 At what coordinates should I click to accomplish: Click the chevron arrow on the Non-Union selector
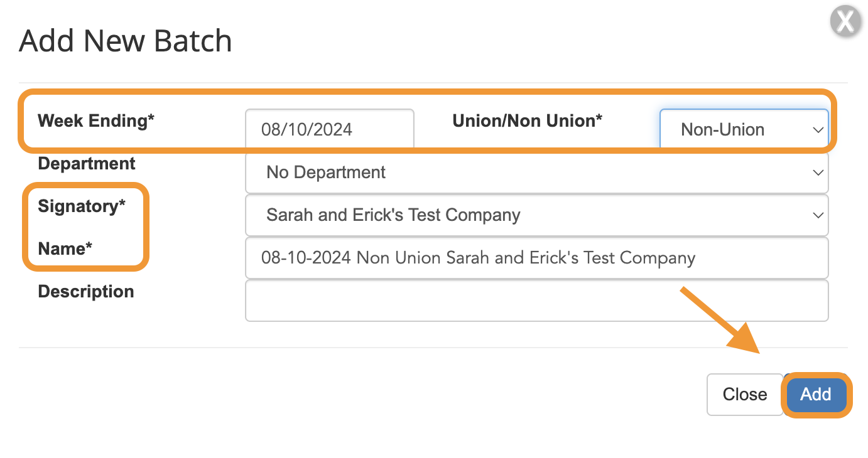pos(818,130)
